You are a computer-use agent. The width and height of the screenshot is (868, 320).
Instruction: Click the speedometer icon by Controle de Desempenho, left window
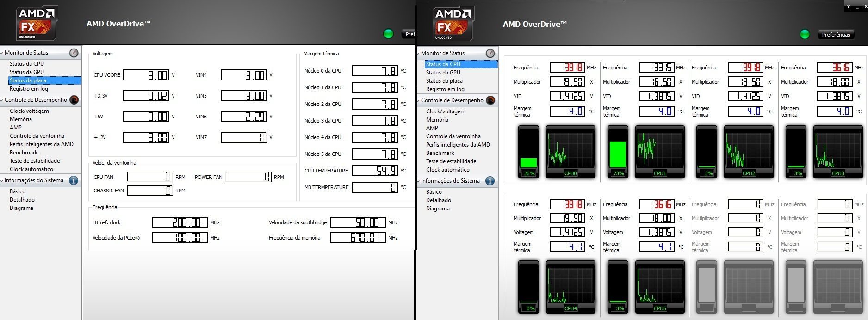click(x=74, y=100)
